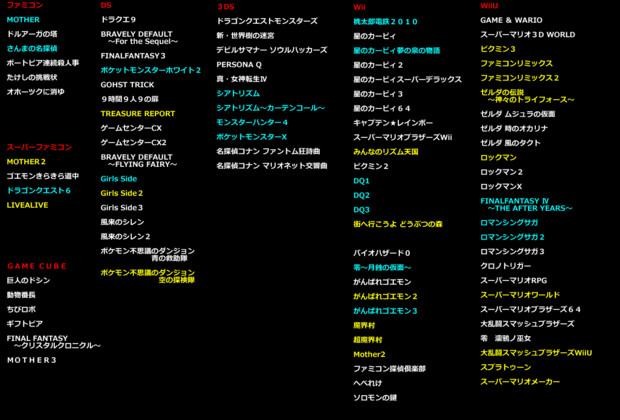Click the red Wii heading

[359, 7]
